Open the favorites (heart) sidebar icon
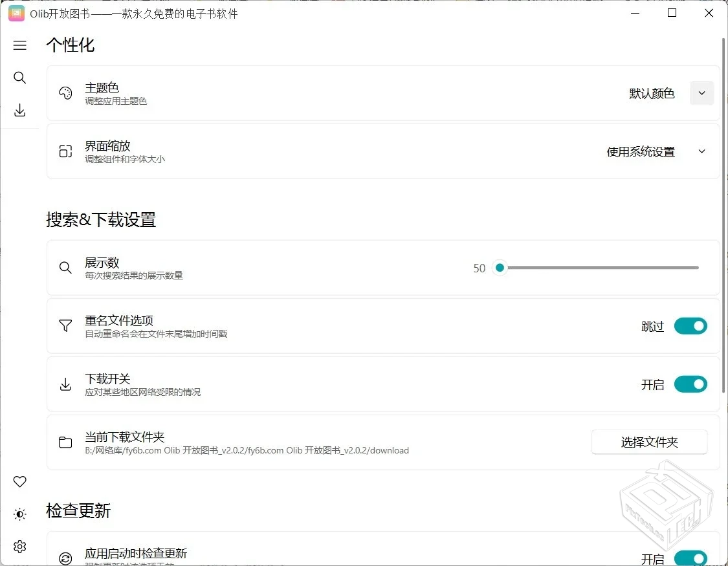 tap(19, 481)
